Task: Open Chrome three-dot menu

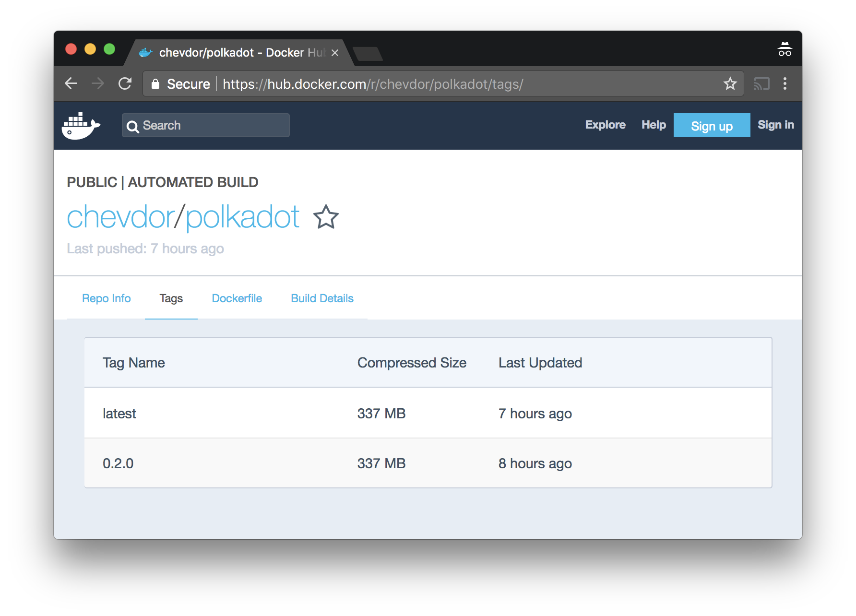Action: click(785, 83)
